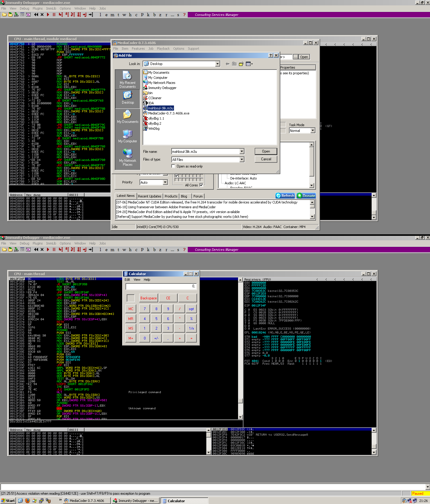This screenshot has width=430, height=504.
Task: Click Step Over in the upper debugger toolbar
Action: 67,15
